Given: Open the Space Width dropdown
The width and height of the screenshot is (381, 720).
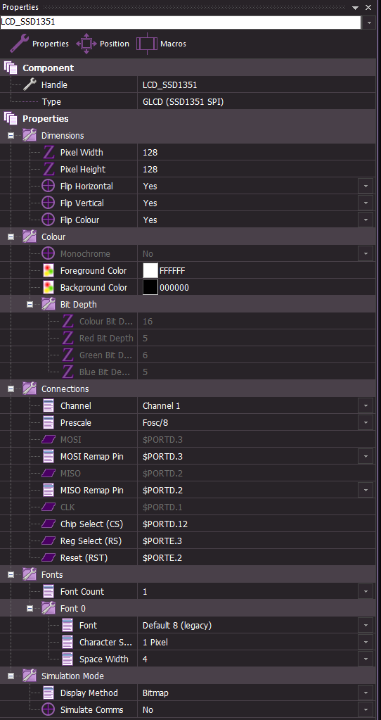Looking at the screenshot, I should click(x=366, y=659).
